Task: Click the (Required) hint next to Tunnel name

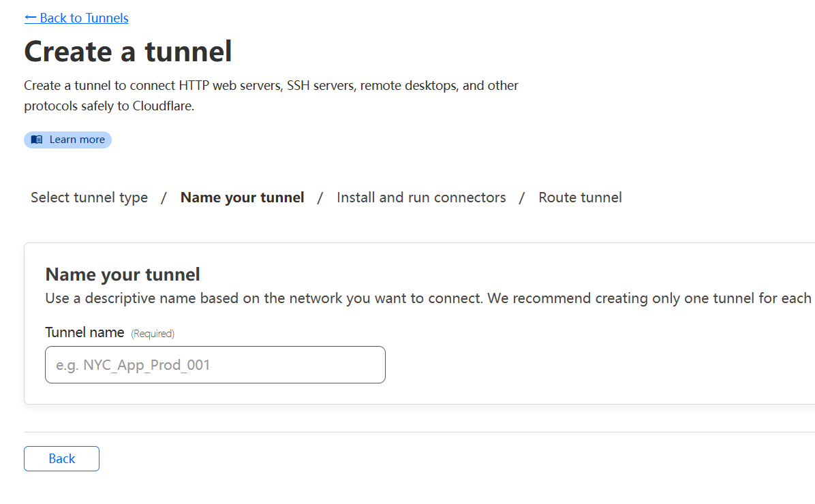Action: coord(153,334)
